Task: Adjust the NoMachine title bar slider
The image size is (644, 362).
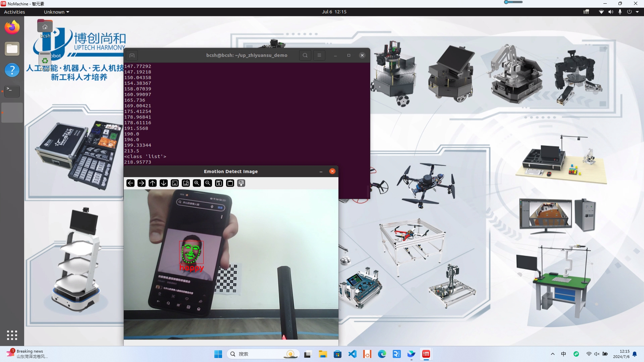Action: point(513,2)
